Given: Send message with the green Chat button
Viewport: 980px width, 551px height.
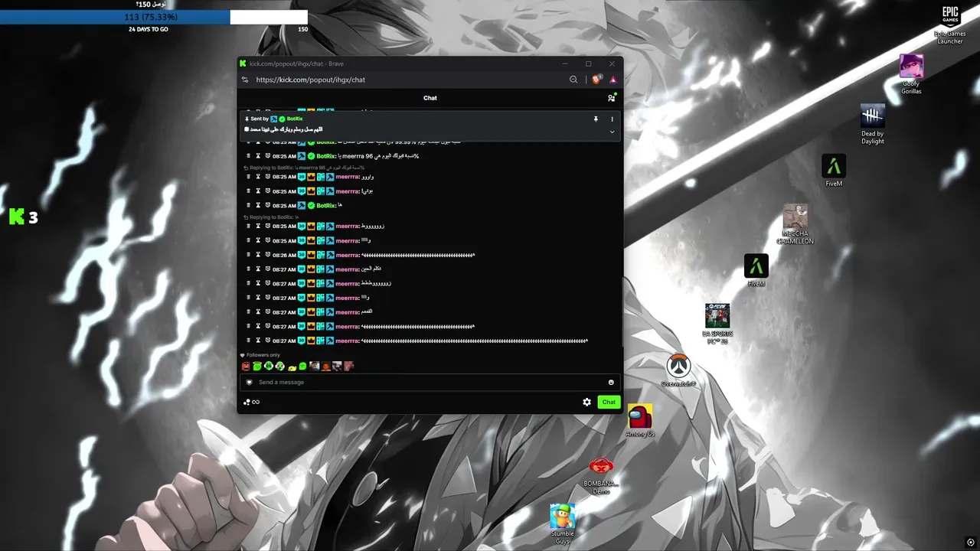Looking at the screenshot, I should tap(609, 402).
